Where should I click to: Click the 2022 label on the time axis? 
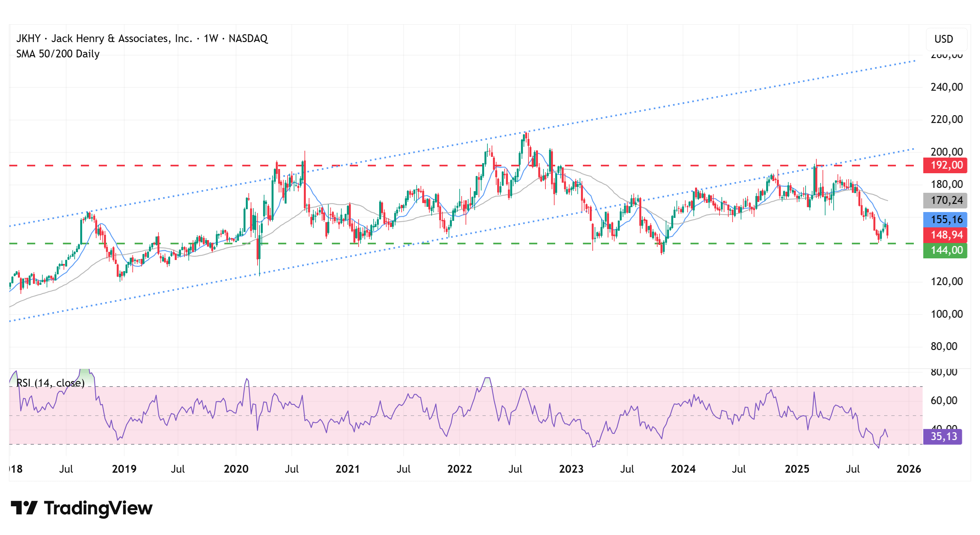[459, 469]
